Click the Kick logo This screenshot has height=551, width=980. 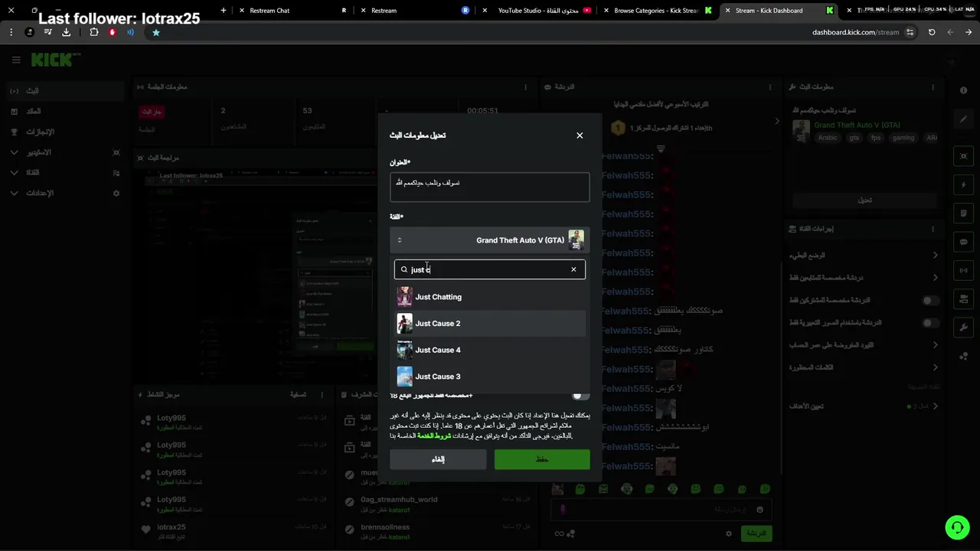point(52,60)
